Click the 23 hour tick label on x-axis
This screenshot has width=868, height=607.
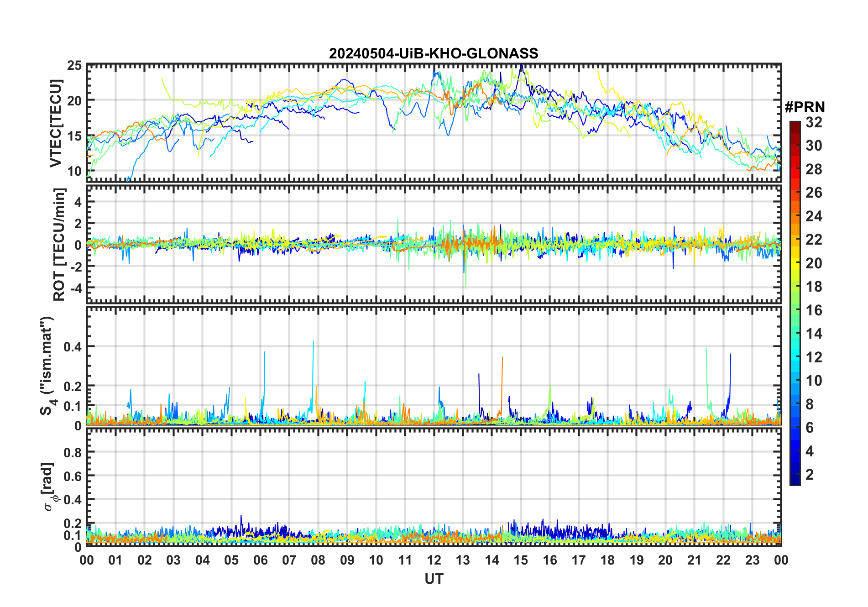click(x=752, y=560)
